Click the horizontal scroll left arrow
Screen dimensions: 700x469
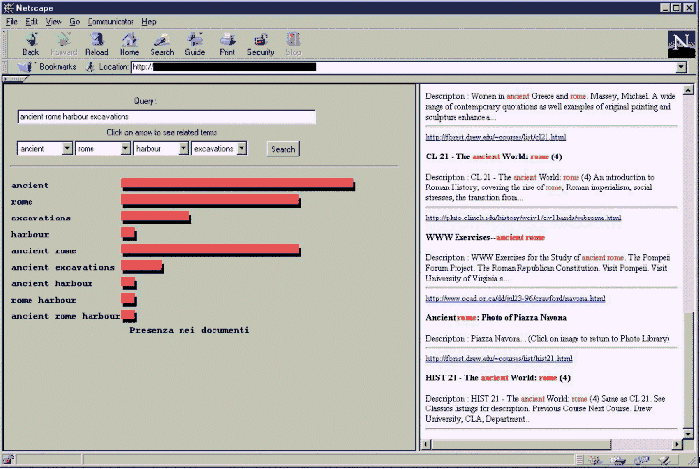pyautogui.click(x=426, y=444)
